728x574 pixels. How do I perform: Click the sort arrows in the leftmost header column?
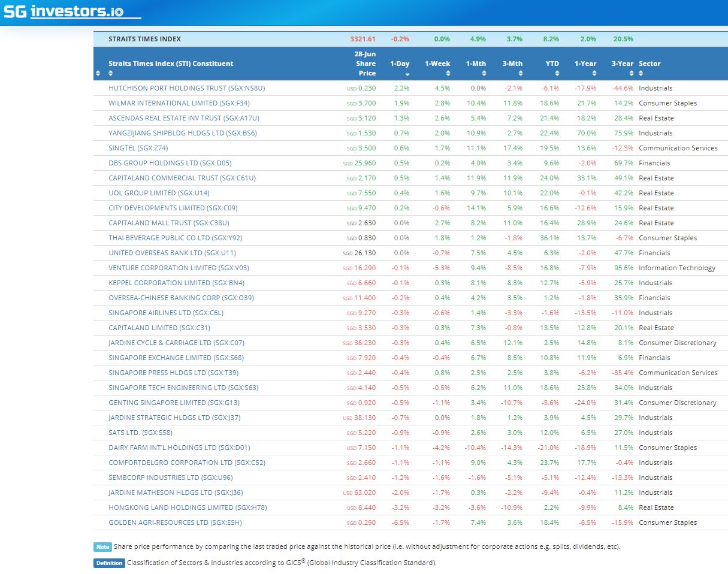click(x=98, y=74)
